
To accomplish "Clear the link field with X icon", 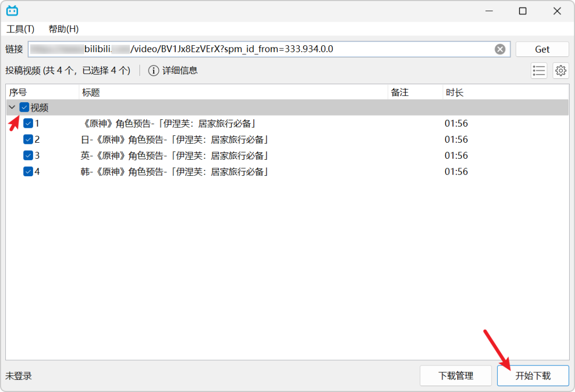I will tap(500, 49).
